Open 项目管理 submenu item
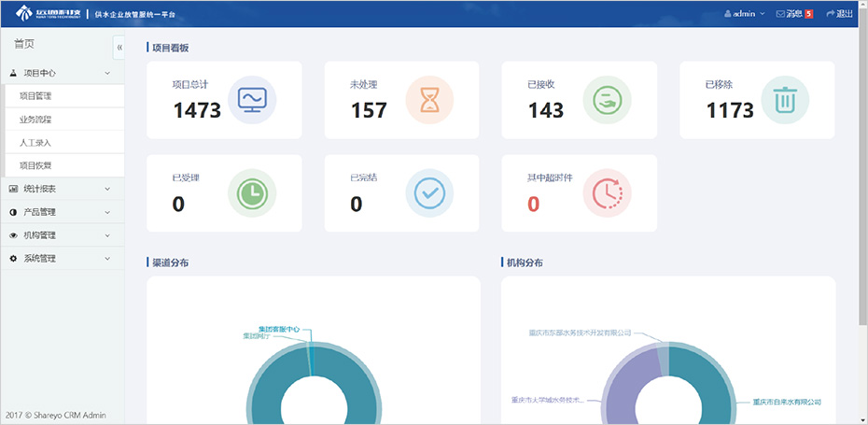The height and width of the screenshot is (425, 868). pos(63,96)
